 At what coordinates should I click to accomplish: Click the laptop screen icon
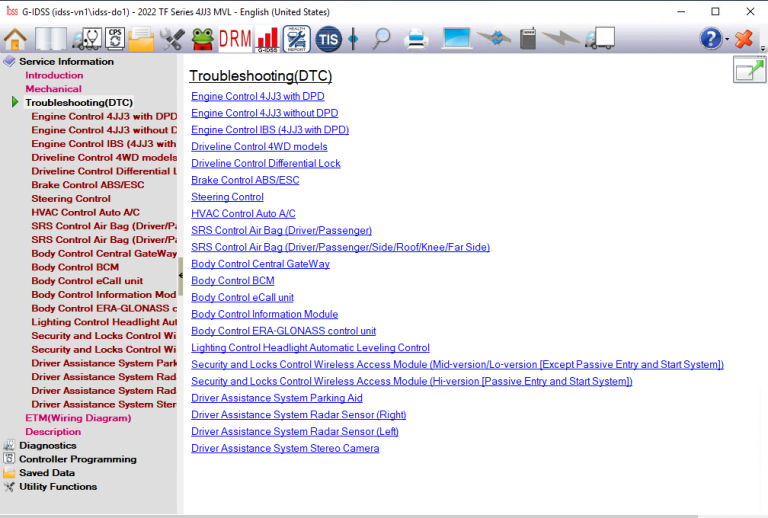456,38
